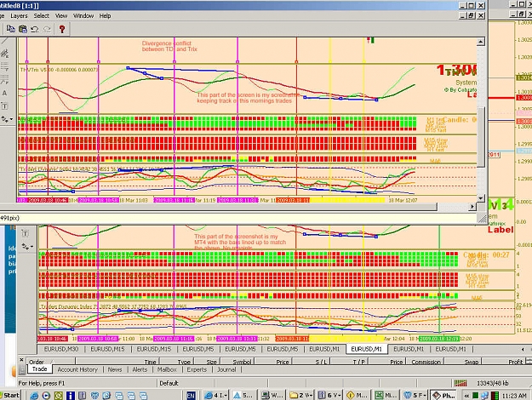Expand the '4 I...' grouped taskbar button

coord(215,396)
